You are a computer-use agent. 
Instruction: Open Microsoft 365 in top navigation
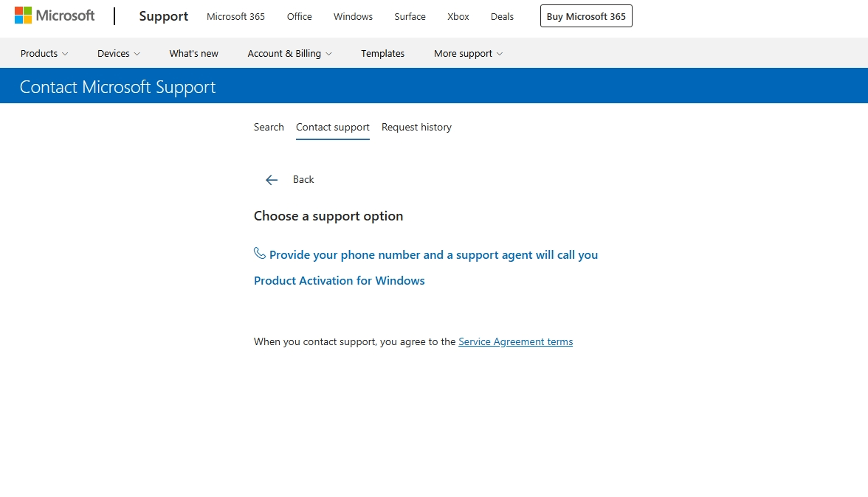(236, 16)
